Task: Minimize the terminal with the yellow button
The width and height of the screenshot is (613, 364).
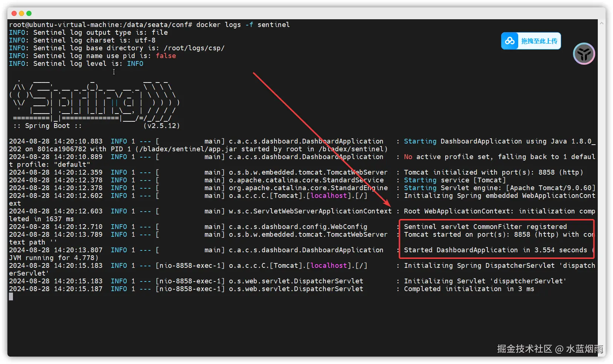Action: [21, 13]
